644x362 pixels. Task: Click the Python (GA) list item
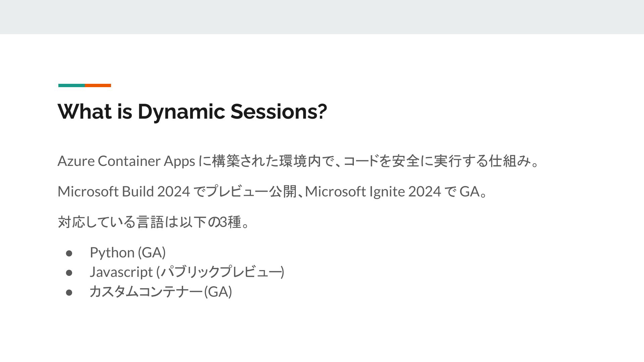click(128, 253)
